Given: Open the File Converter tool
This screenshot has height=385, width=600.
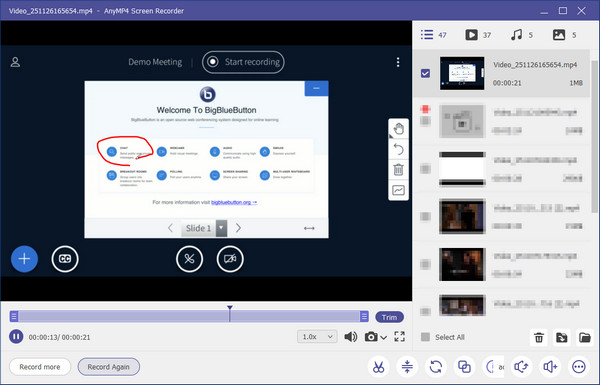Looking at the screenshot, I should (435, 367).
